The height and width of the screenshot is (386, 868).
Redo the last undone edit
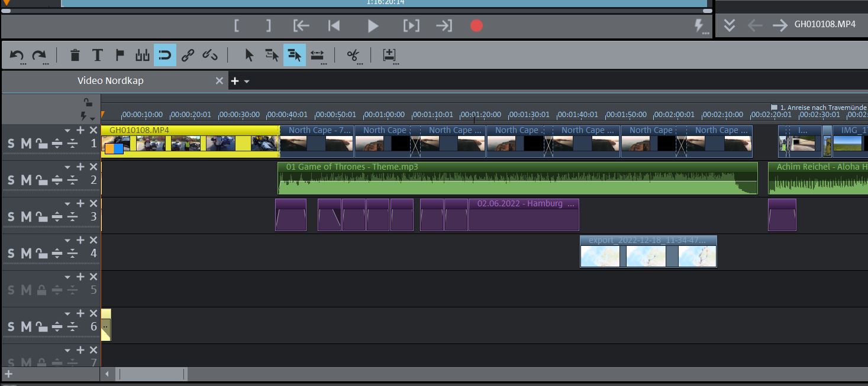pos(39,56)
